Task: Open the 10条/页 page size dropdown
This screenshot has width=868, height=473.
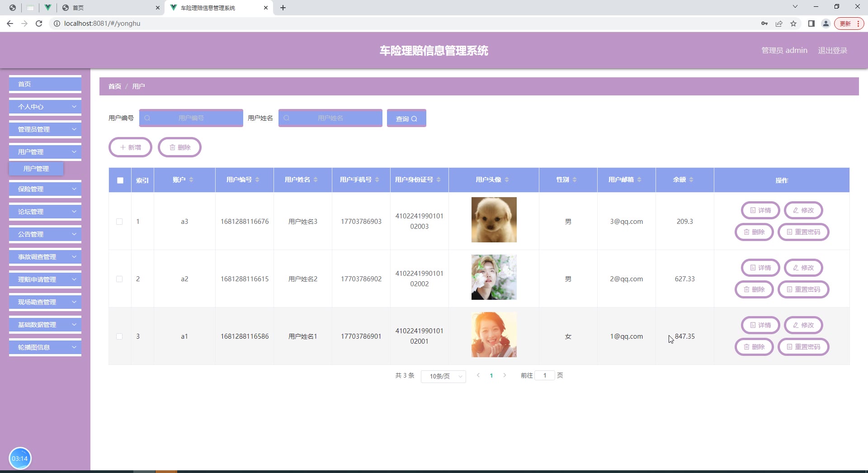Action: tap(443, 376)
